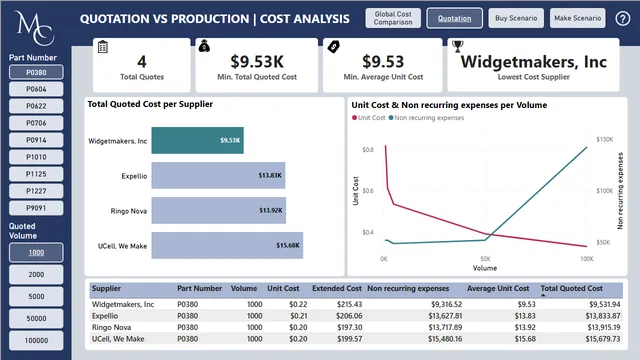
Task: Click the Expellio bar in chart
Action: click(x=218, y=176)
